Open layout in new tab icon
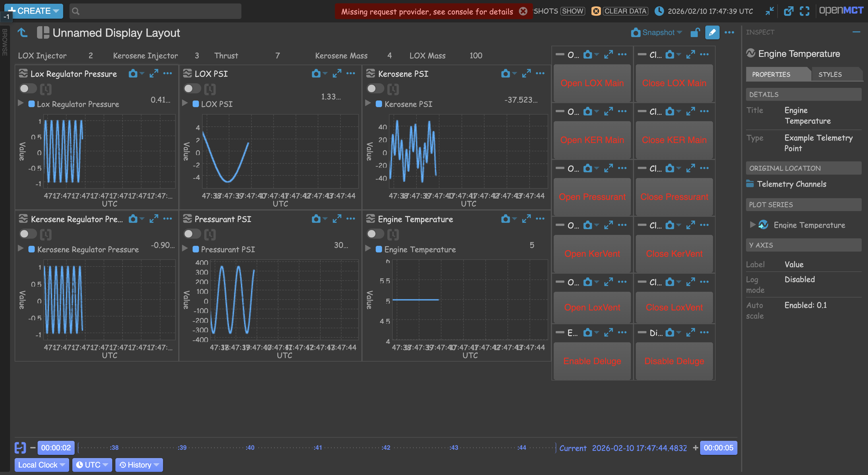This screenshot has height=475, width=868. (788, 11)
